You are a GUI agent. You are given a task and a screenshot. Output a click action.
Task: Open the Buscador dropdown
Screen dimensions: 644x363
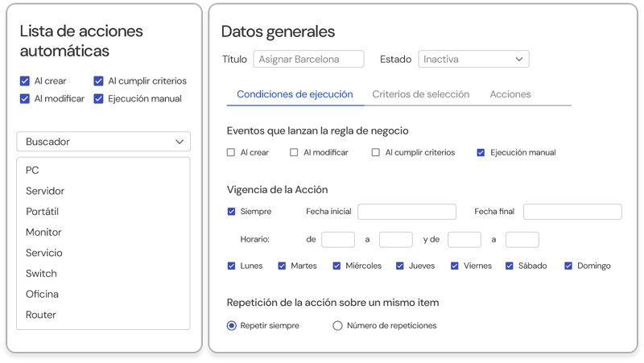point(104,142)
